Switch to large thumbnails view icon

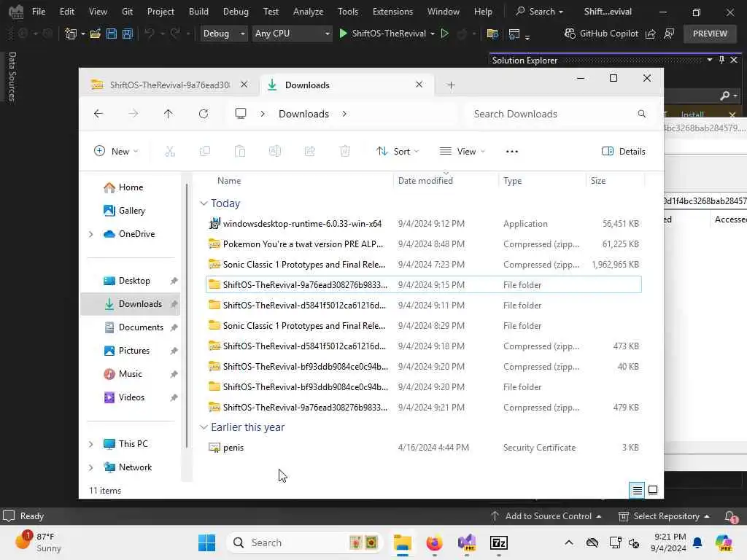(653, 491)
